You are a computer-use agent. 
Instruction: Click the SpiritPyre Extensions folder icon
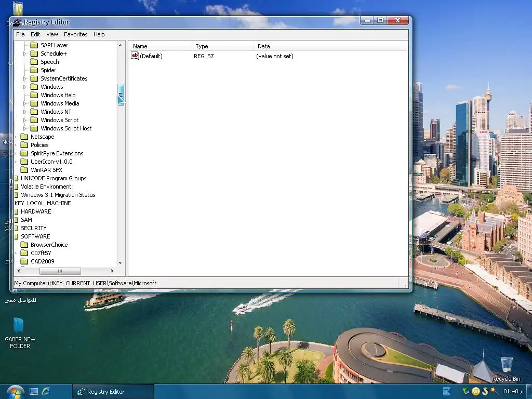click(24, 153)
